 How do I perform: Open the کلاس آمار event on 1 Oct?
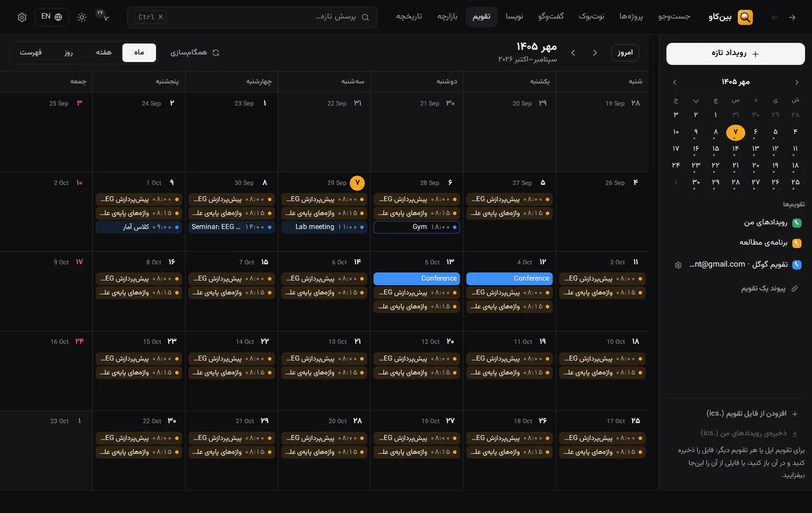(x=139, y=227)
